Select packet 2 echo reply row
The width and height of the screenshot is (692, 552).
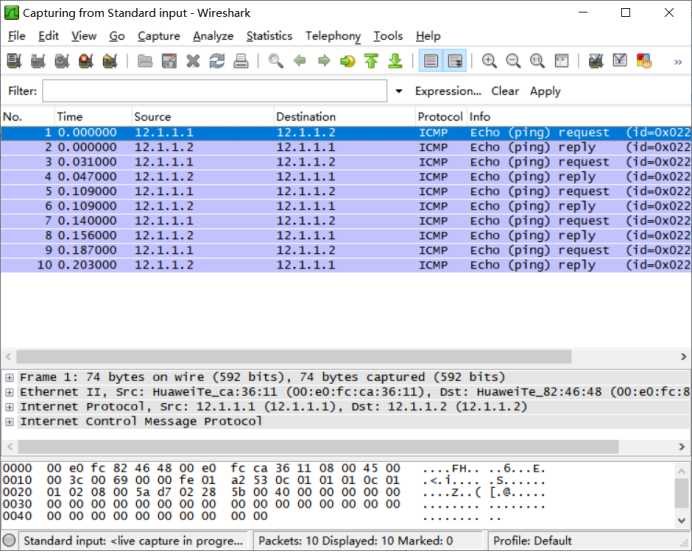coord(346,147)
